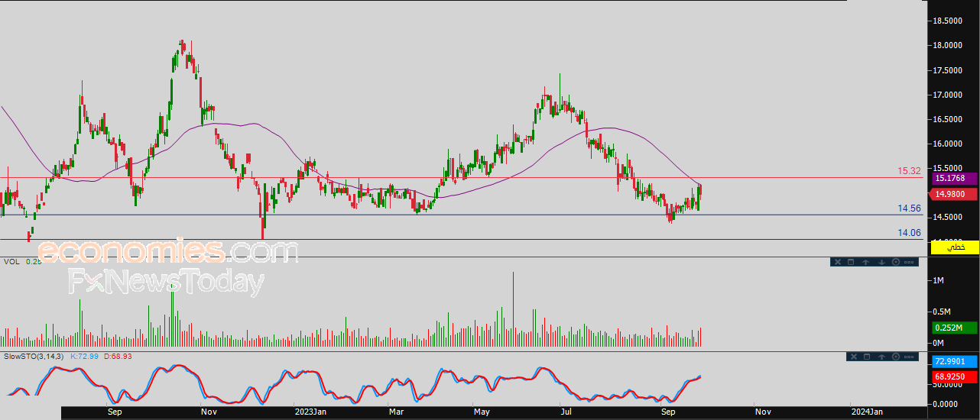The height and width of the screenshot is (420, 980).
Task: Click the 2023Jan time axis label
Action: [311, 412]
